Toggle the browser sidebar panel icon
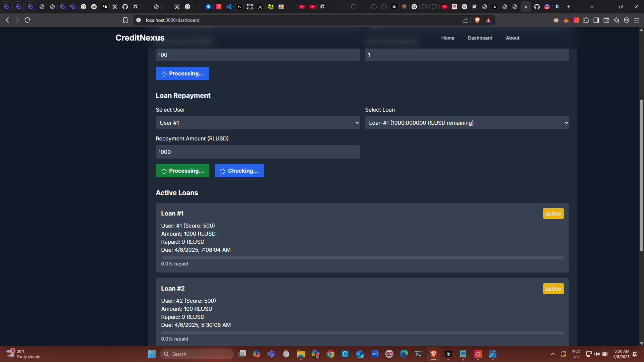644x362 pixels. pos(596,20)
